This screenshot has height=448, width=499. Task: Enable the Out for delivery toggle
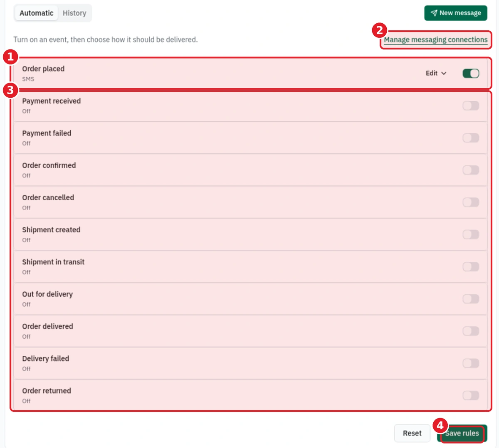471,299
